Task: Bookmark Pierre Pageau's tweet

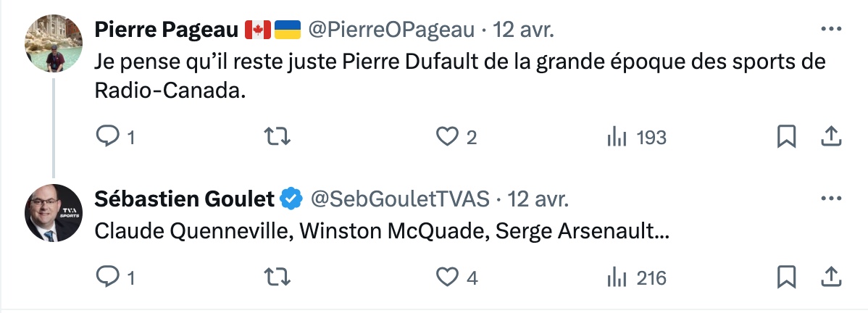Action: coord(786,137)
